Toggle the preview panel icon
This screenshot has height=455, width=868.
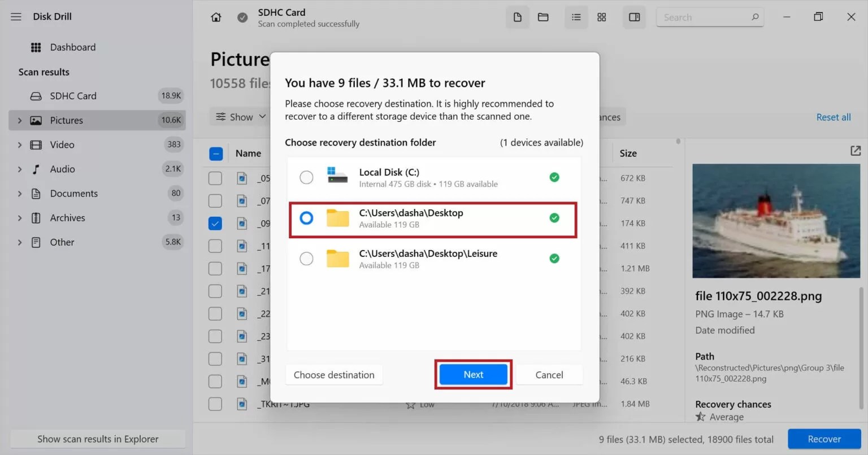(x=633, y=17)
